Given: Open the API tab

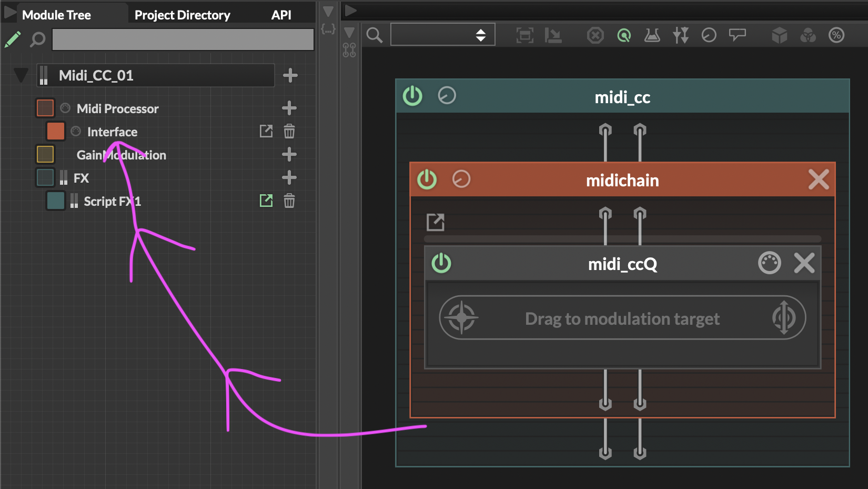Looking at the screenshot, I should 281,14.
